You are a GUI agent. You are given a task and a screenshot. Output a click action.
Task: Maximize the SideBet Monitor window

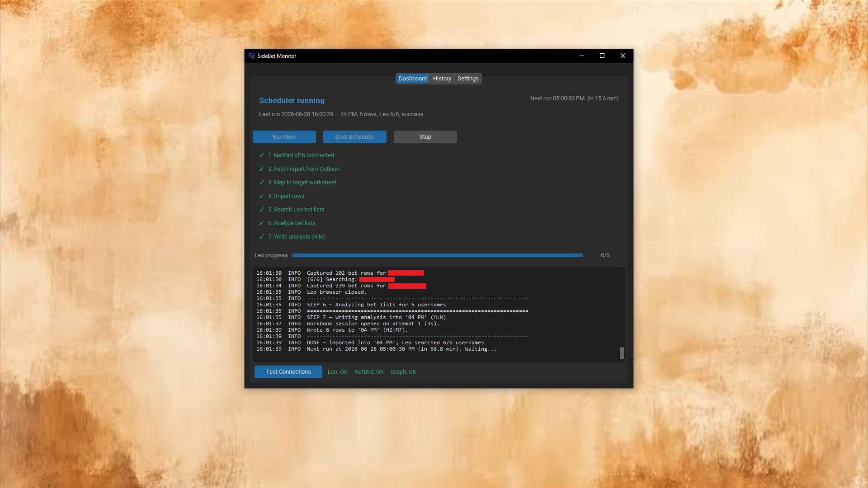tap(602, 56)
